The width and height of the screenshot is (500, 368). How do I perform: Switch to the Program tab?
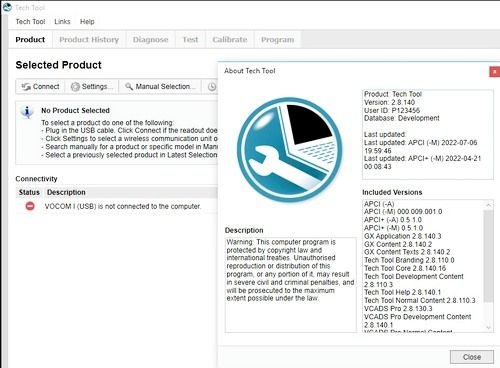tap(278, 40)
